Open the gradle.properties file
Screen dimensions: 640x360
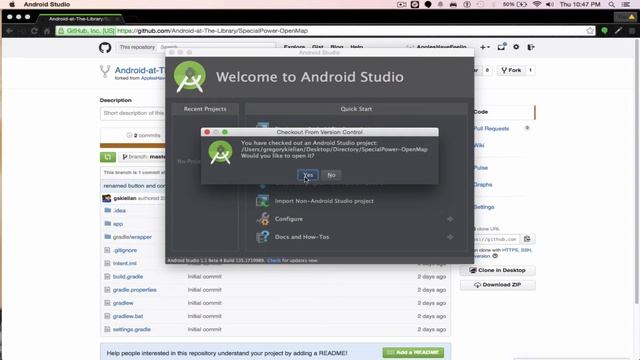click(x=134, y=290)
